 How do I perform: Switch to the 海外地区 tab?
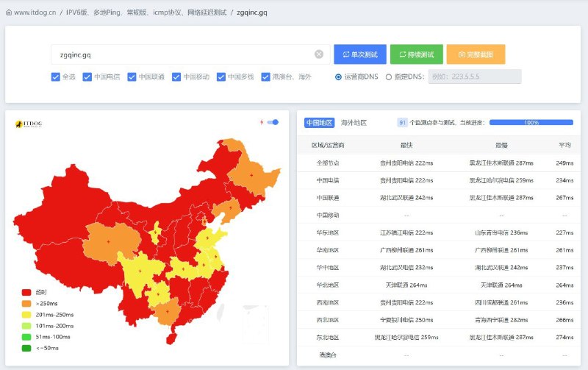coord(354,123)
